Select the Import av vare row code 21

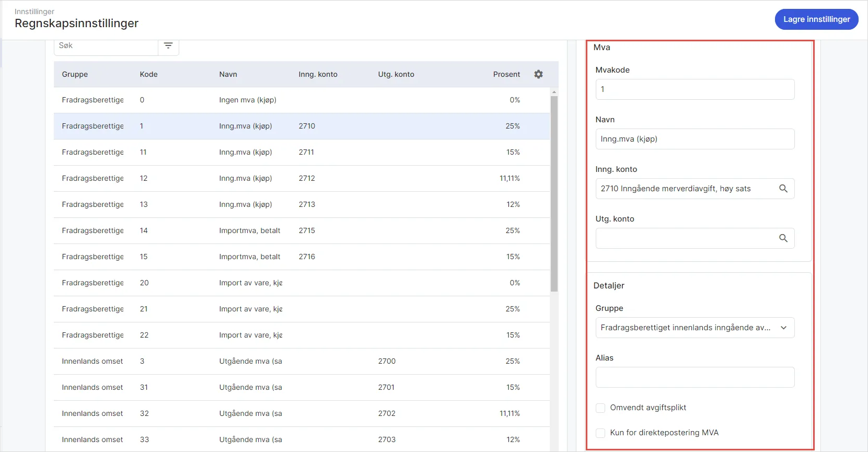302,309
